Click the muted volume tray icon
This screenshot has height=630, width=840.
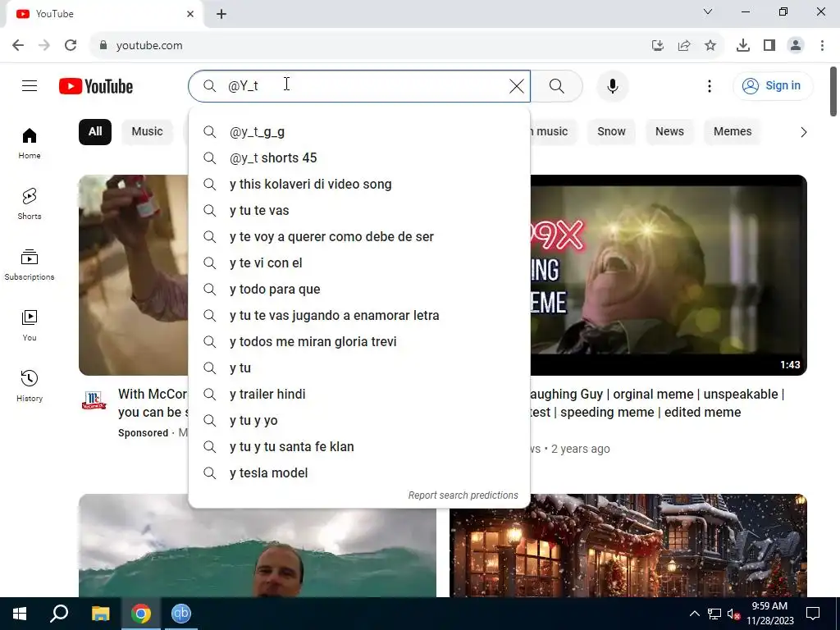pos(733,614)
